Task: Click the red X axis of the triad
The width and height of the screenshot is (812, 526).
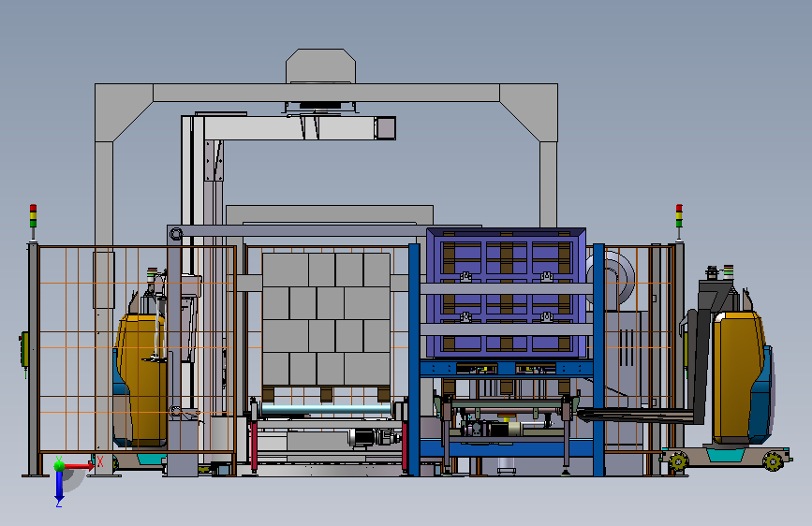Action: pyautogui.click(x=79, y=466)
